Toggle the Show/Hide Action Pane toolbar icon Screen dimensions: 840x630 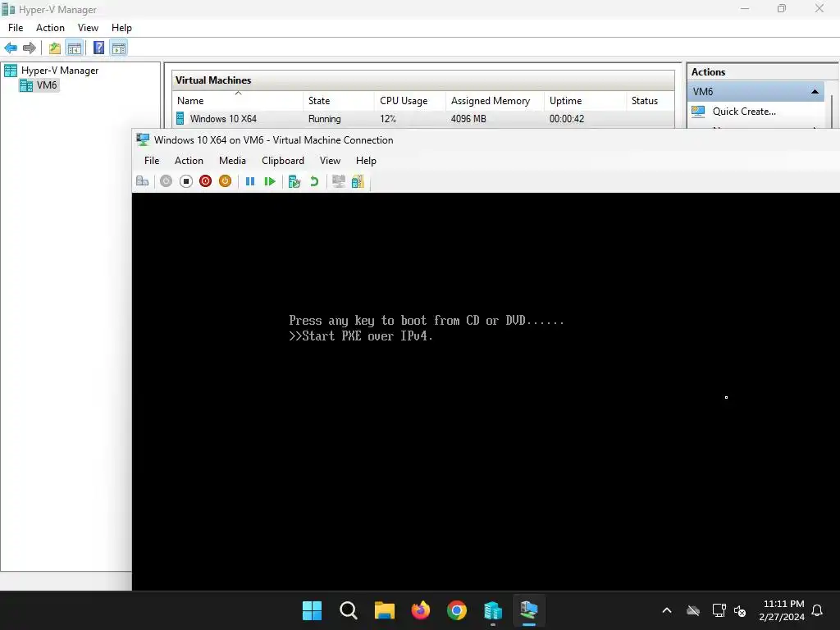coord(119,48)
